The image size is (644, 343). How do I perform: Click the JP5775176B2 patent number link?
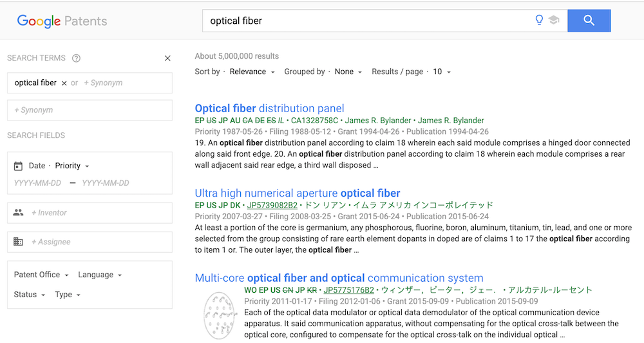[x=348, y=290]
